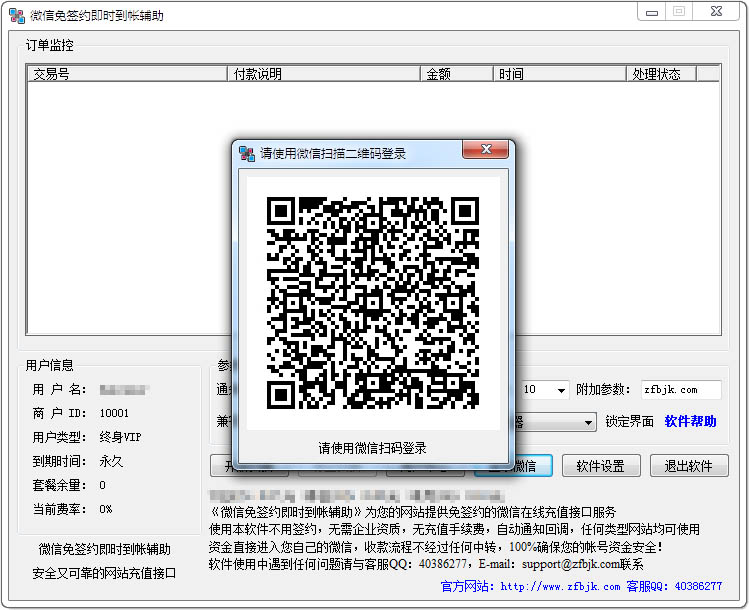Screen dimensions: 749x610
Task: Close the main application window
Action: (716, 11)
